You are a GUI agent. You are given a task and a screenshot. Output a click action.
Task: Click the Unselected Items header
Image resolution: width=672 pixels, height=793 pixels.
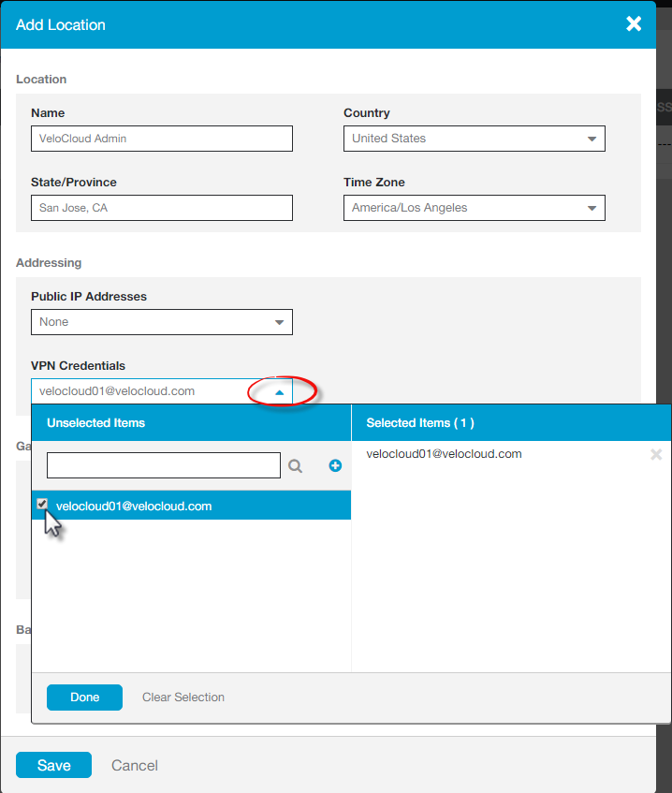(x=96, y=423)
